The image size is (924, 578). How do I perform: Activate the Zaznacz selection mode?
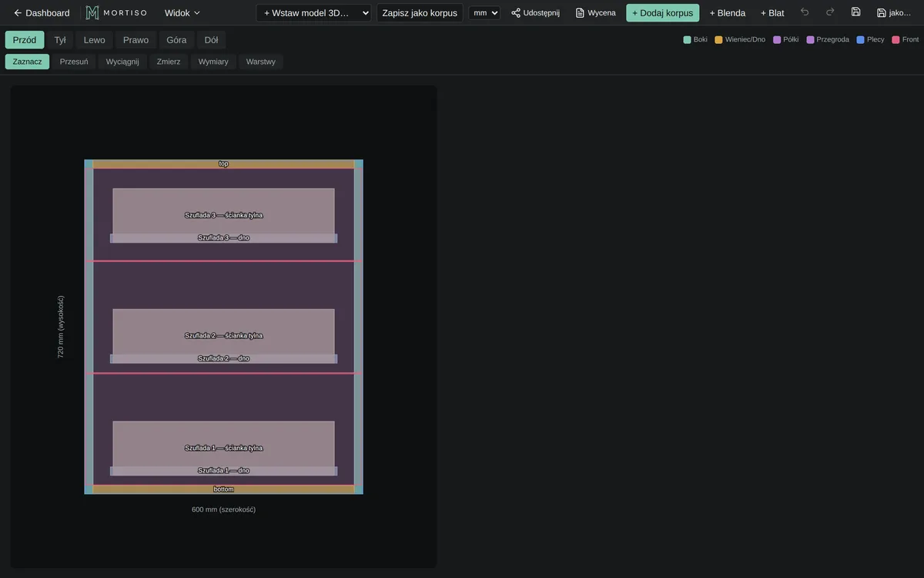[x=27, y=62]
